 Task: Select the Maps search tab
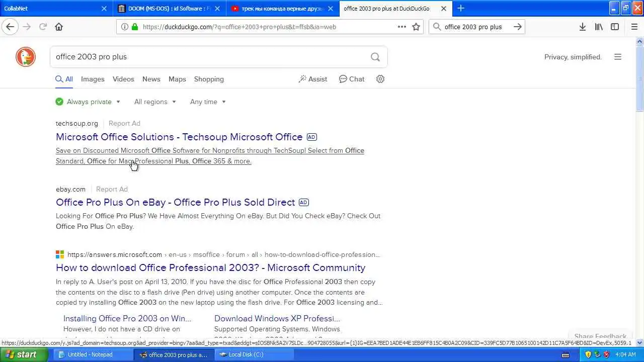(177, 79)
